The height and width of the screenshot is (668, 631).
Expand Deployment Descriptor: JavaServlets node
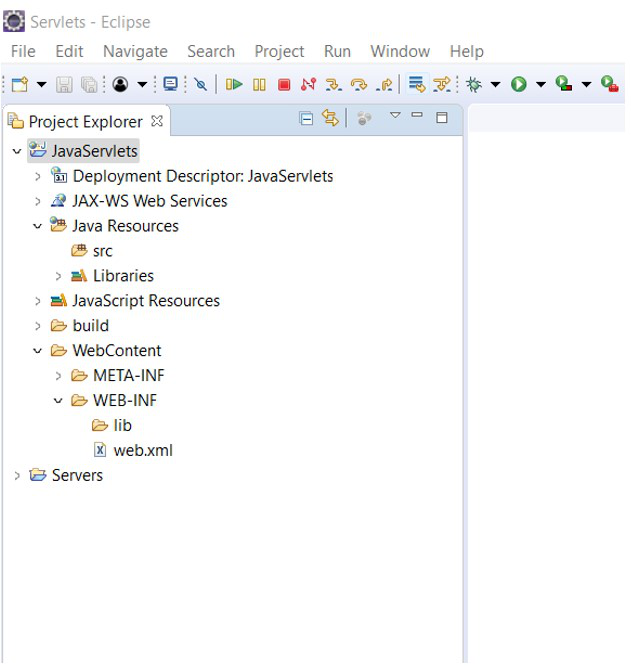tap(37, 176)
